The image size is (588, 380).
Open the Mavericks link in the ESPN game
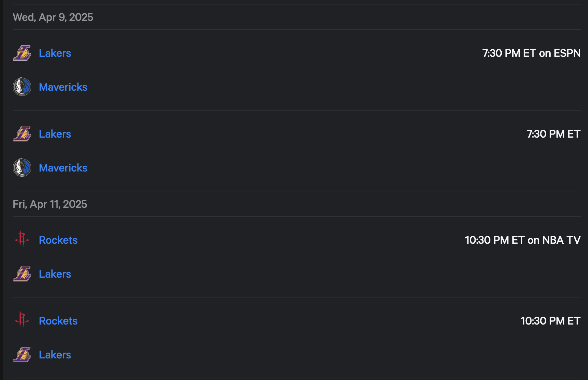click(63, 87)
